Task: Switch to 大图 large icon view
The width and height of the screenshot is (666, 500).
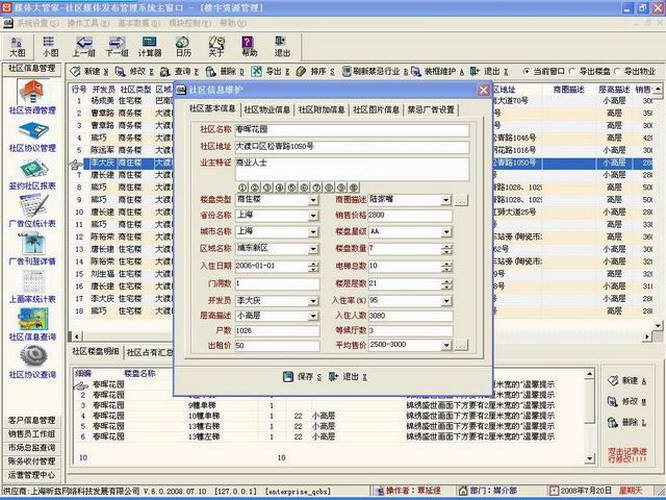Action: 17,46
